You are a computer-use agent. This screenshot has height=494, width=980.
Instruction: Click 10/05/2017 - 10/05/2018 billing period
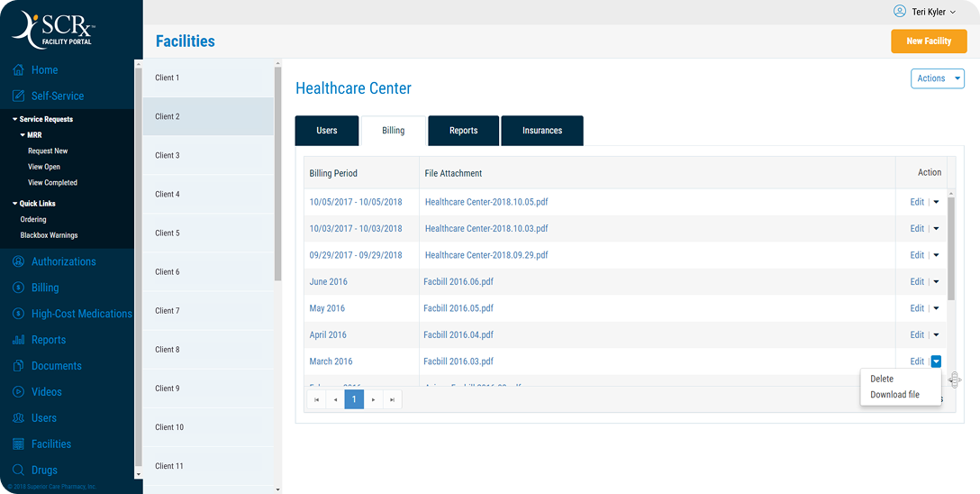(x=356, y=202)
